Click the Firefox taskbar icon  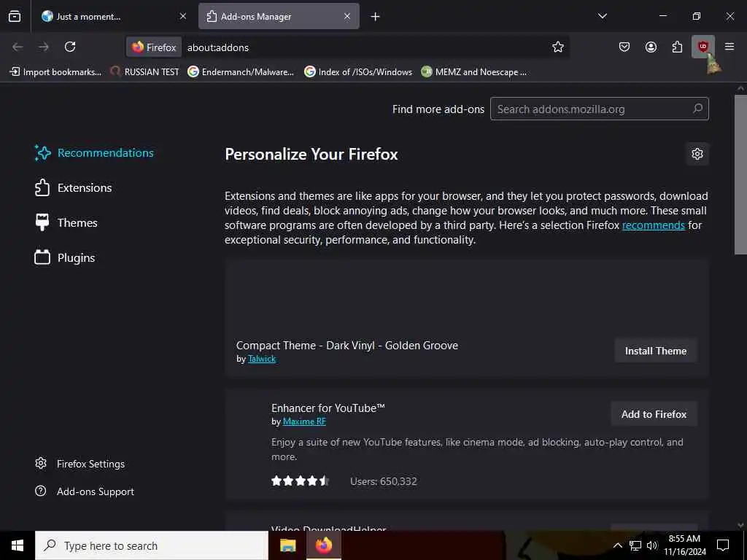click(323, 545)
